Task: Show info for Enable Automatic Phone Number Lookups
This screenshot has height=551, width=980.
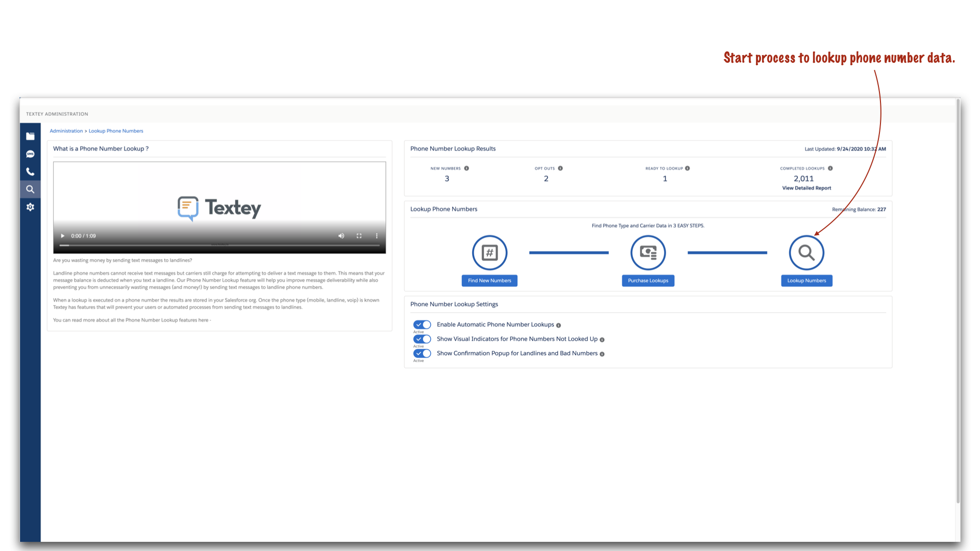Action: click(x=558, y=325)
